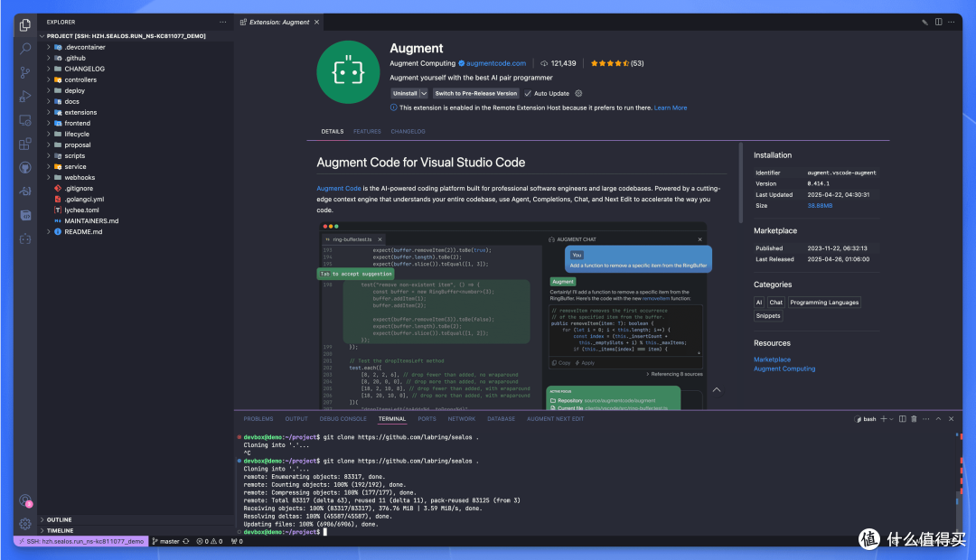Open the Extensions view in the activity bar

coord(25,144)
